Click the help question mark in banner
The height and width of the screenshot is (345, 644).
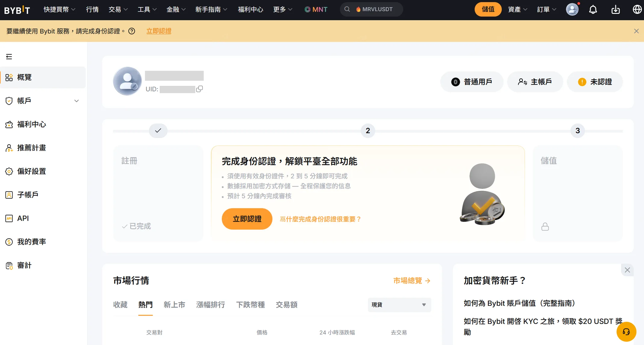pos(132,31)
